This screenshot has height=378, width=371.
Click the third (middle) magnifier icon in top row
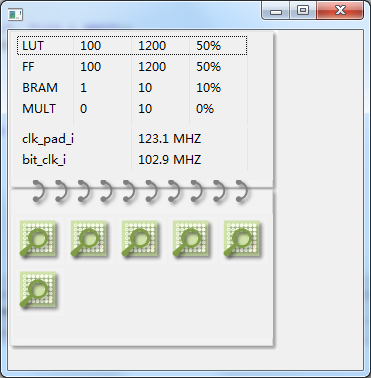pyautogui.click(x=140, y=239)
